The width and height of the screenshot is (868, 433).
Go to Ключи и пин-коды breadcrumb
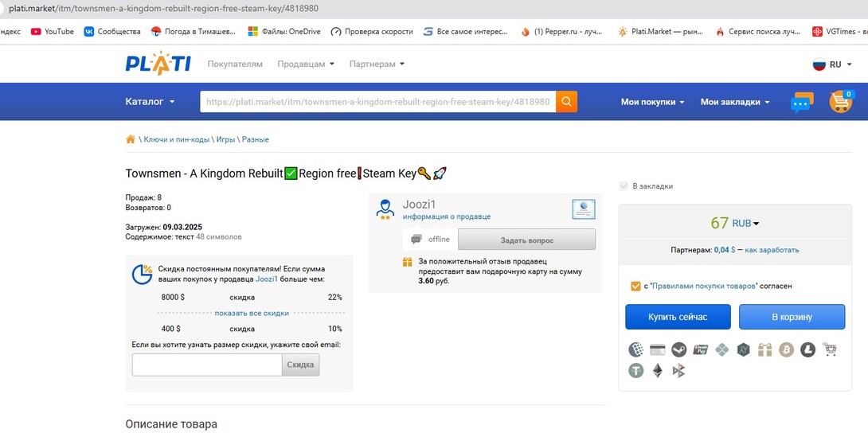pos(177,139)
